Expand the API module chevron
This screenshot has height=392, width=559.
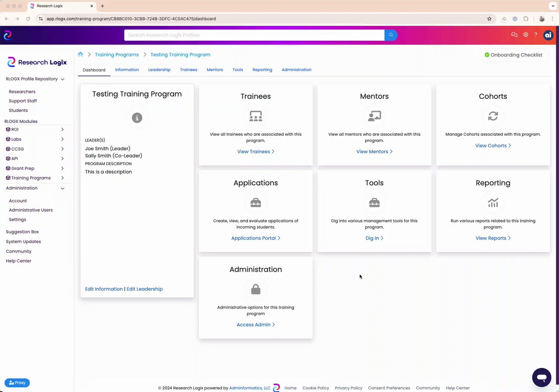click(x=62, y=158)
